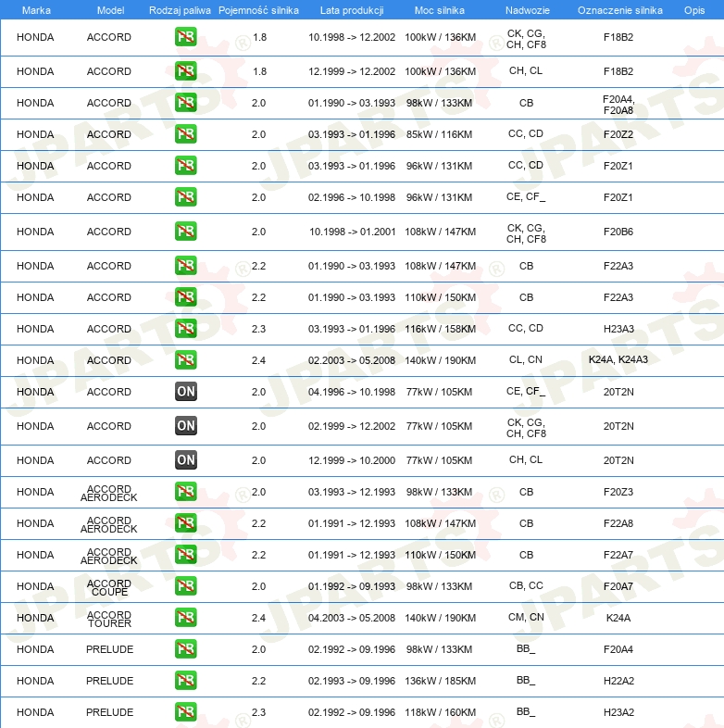Screen dimensions: 724x728
Task: Select engine code F20Z2
Action: click(618, 134)
